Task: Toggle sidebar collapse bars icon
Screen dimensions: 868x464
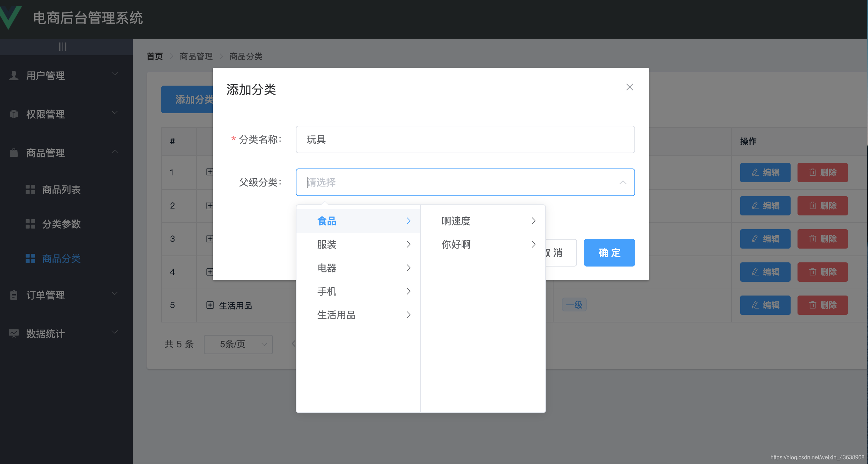Action: pyautogui.click(x=63, y=47)
